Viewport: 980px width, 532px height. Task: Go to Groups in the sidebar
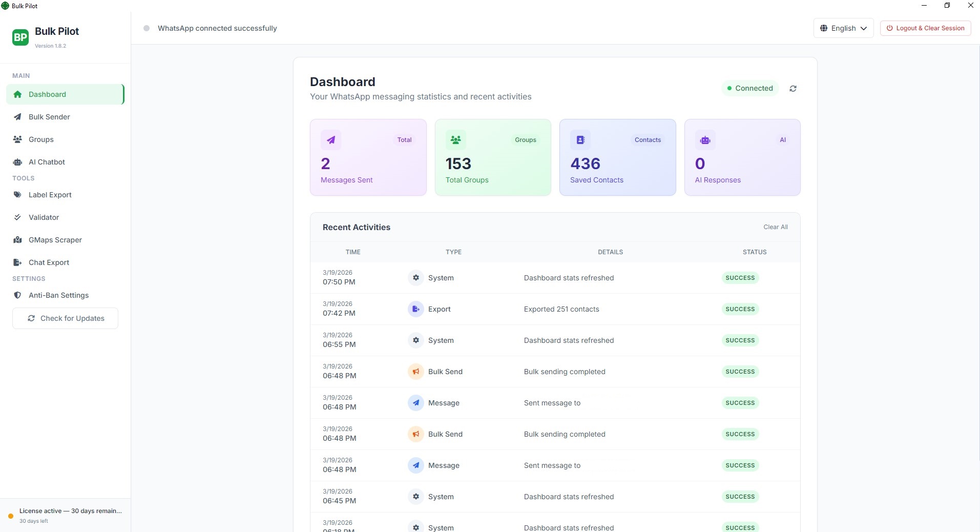(x=41, y=139)
